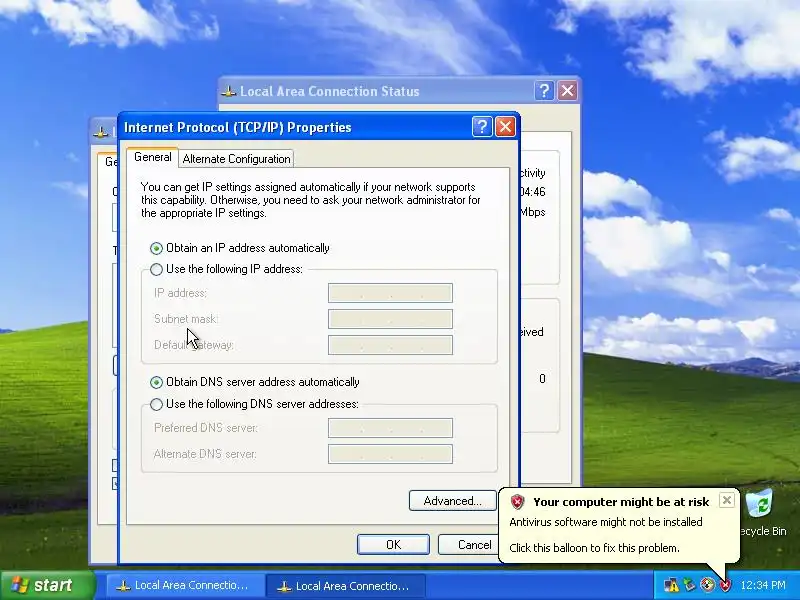Click the red shield icon in the balloon
800x600 pixels.
517,502
